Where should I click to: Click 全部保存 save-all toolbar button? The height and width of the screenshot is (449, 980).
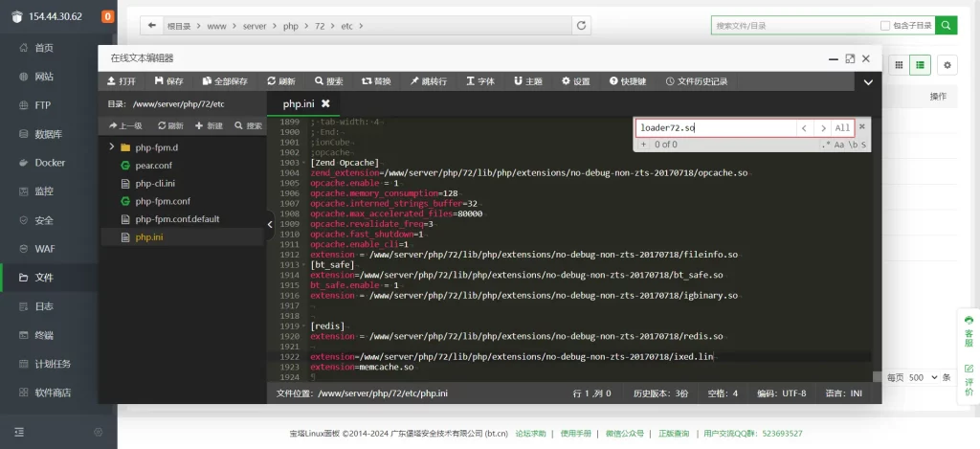[x=224, y=81]
